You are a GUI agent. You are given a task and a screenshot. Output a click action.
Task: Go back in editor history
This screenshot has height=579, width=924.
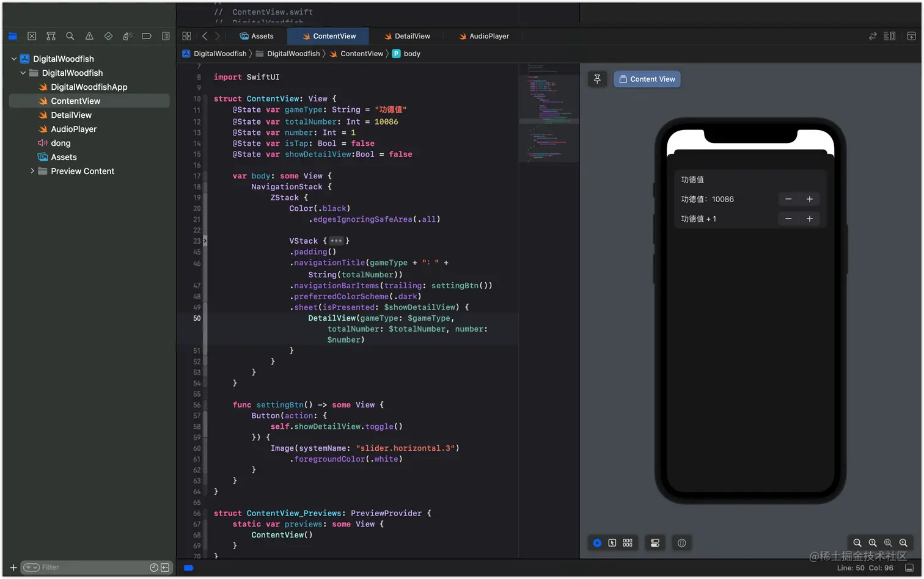(205, 36)
